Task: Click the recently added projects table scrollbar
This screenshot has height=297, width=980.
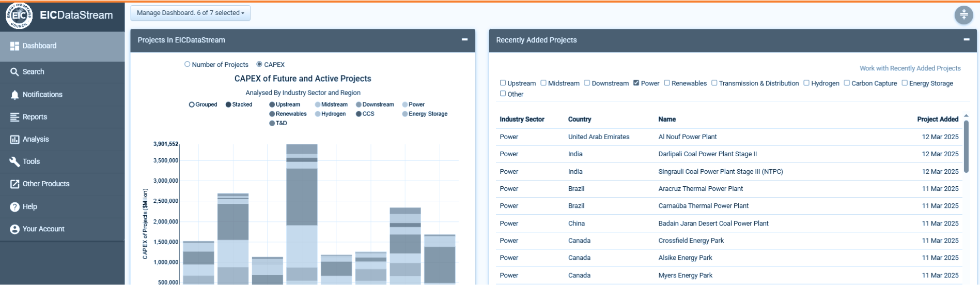Action: pyautogui.click(x=966, y=146)
